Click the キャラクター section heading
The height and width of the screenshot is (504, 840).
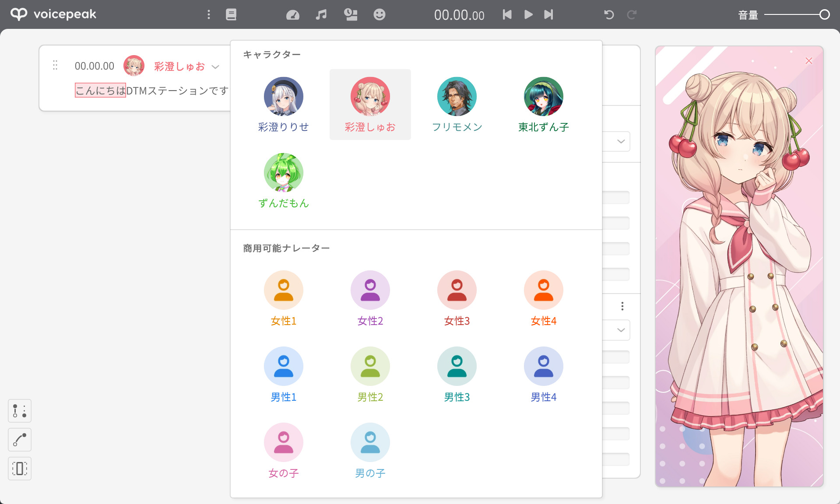coord(272,54)
